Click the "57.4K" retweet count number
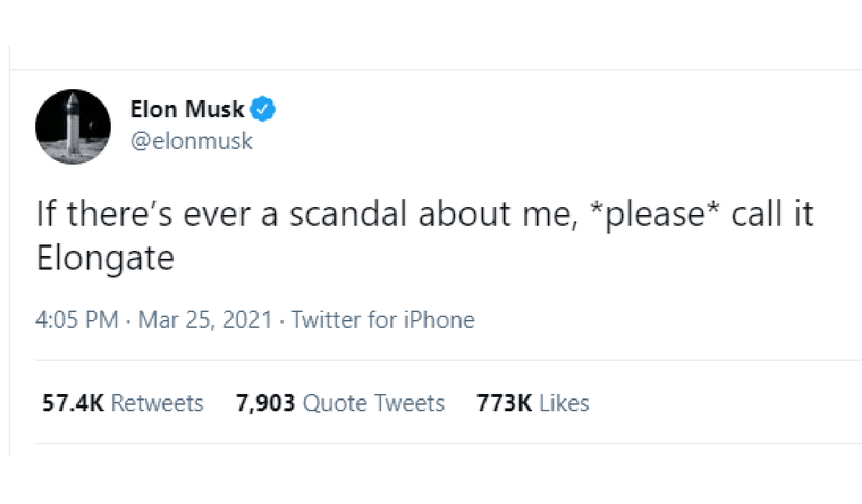This screenshot has height=504, width=862. click(x=73, y=403)
